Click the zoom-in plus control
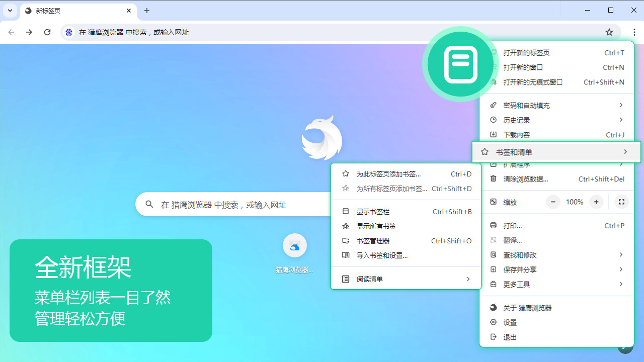This screenshot has height=362, width=644. point(596,202)
